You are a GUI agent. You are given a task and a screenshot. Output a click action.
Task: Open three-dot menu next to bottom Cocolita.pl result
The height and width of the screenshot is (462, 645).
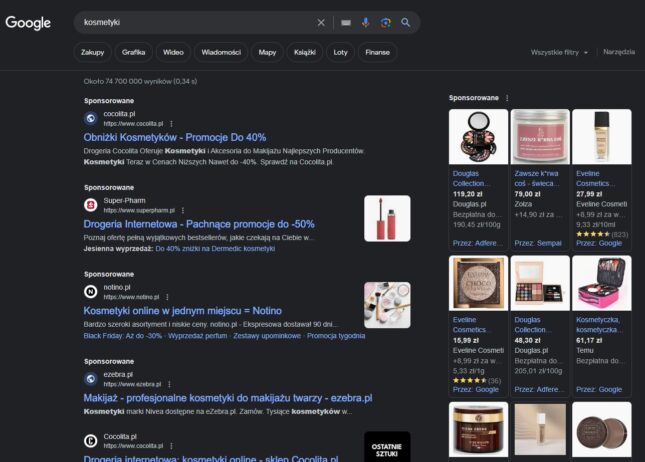[x=172, y=446]
